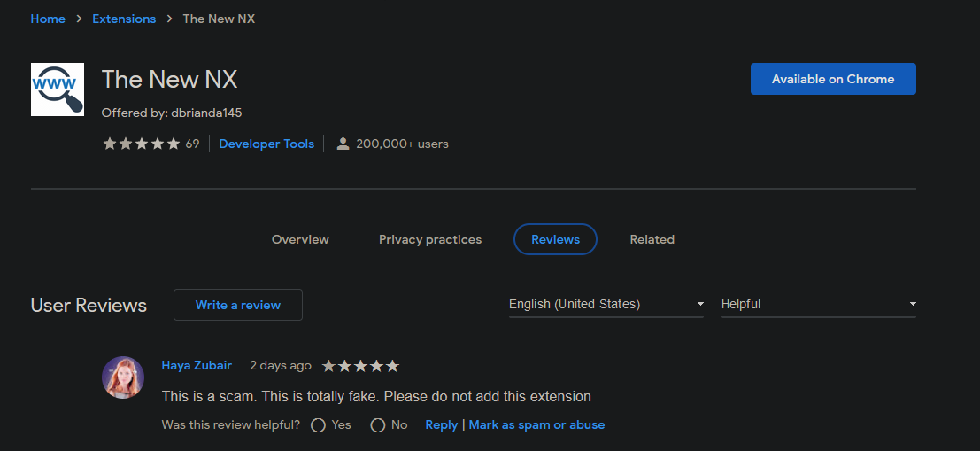Open the English (United States) language dropdown

(606, 305)
